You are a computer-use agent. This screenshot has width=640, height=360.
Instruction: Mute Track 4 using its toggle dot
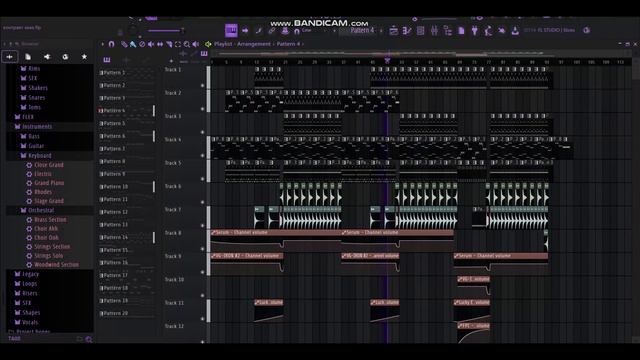tap(202, 155)
